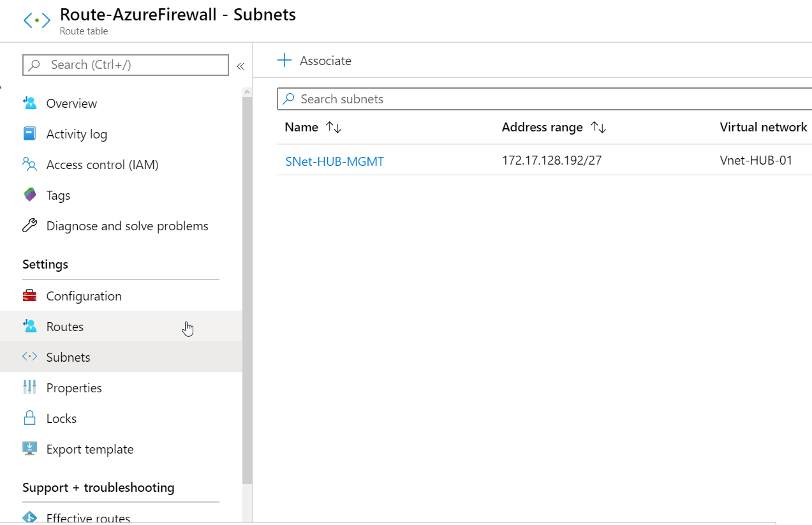This screenshot has width=812, height=525.
Task: Click the Tags icon in sidebar
Action: [30, 195]
